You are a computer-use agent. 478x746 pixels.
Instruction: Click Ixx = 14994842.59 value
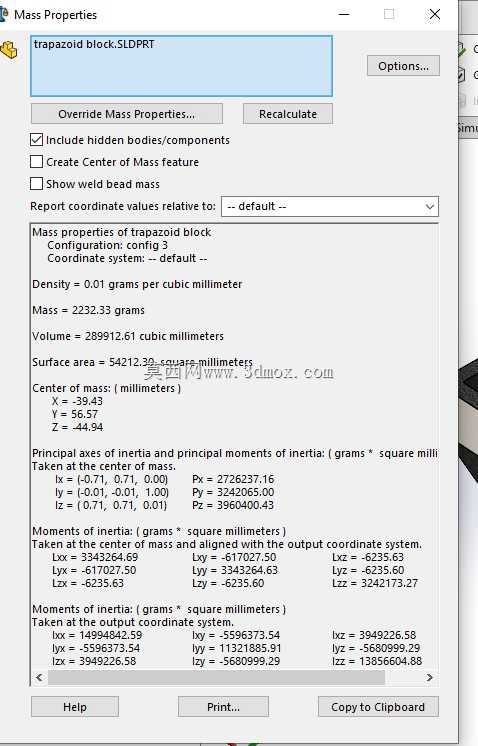click(x=97, y=635)
